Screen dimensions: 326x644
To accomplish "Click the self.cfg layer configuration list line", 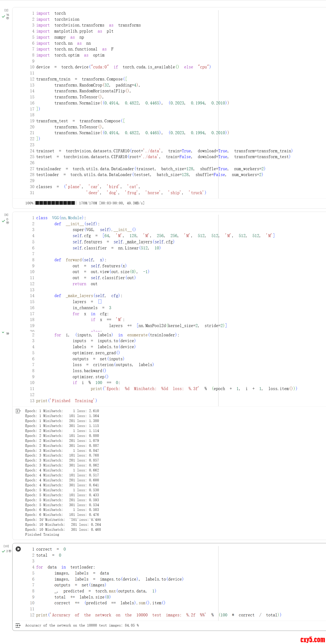I will pyautogui.click(x=174, y=236).
